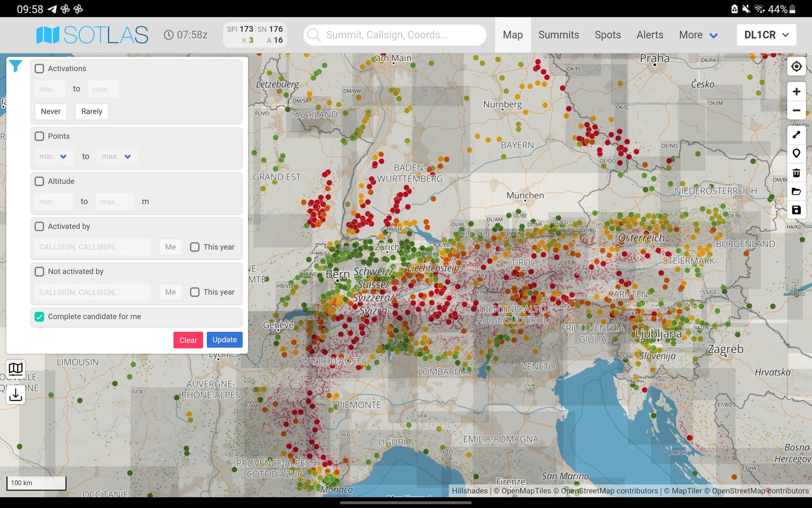This screenshot has height=508, width=812.
Task: Open file with the folder icon
Action: tap(796, 191)
